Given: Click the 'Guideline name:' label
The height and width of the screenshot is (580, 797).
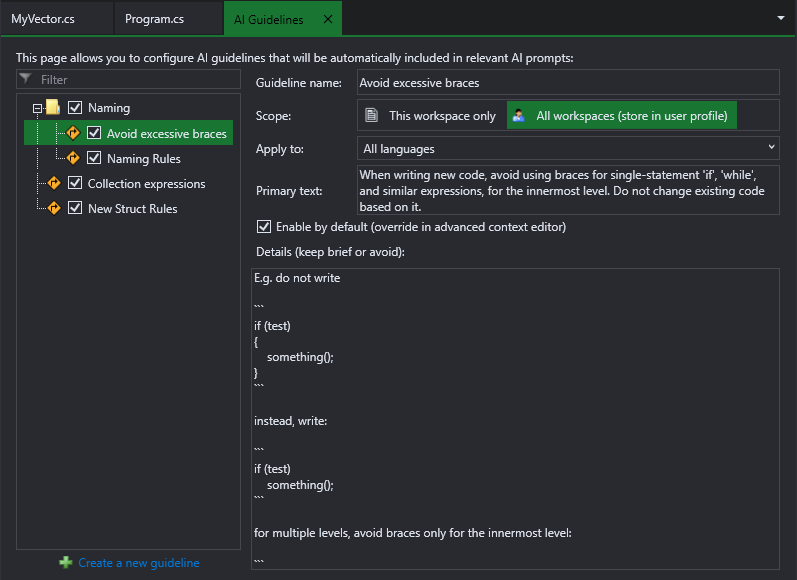Looking at the screenshot, I should click(299, 83).
